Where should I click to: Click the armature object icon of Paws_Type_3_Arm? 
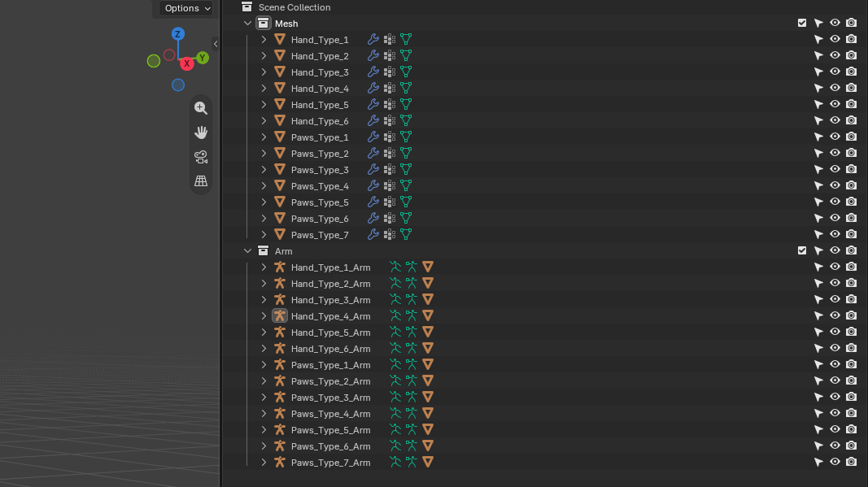coord(280,398)
